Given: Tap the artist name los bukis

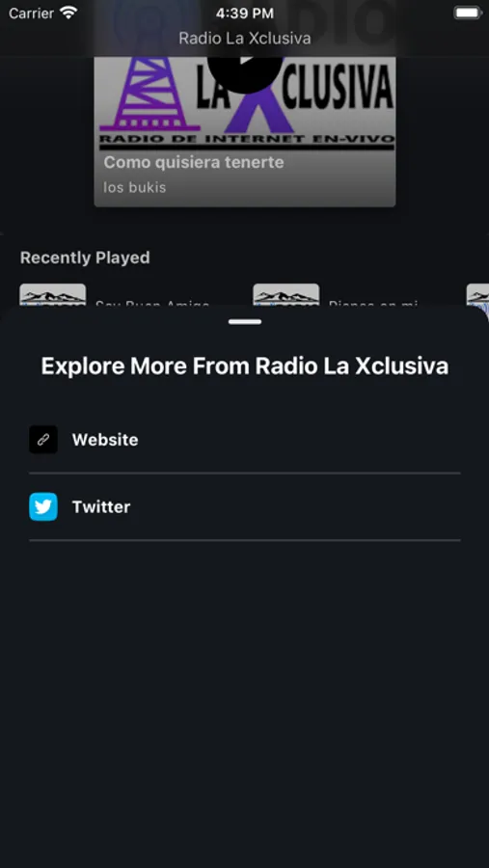Looking at the screenshot, I should click(135, 187).
